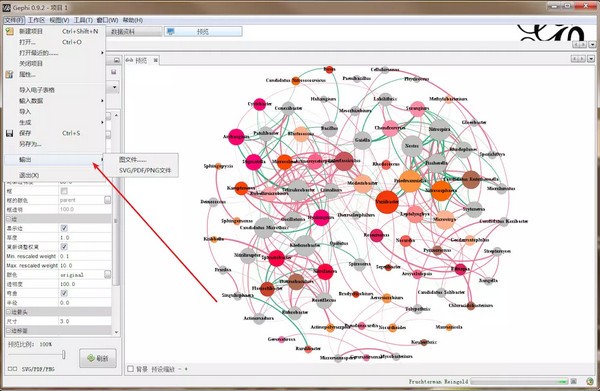Open the 工具(T) (Tools) menu

point(83,20)
